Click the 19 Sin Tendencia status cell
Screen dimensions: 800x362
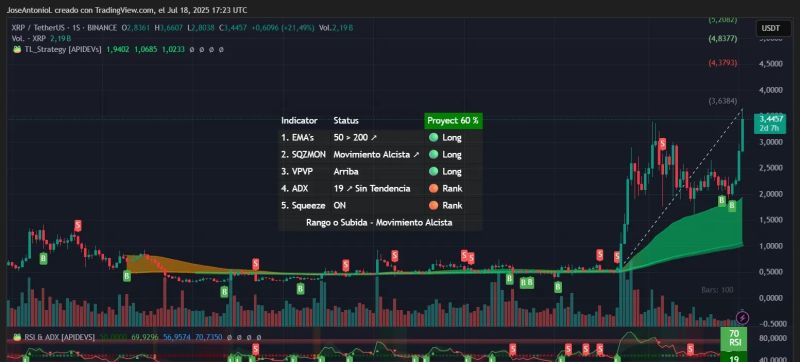(x=372, y=189)
